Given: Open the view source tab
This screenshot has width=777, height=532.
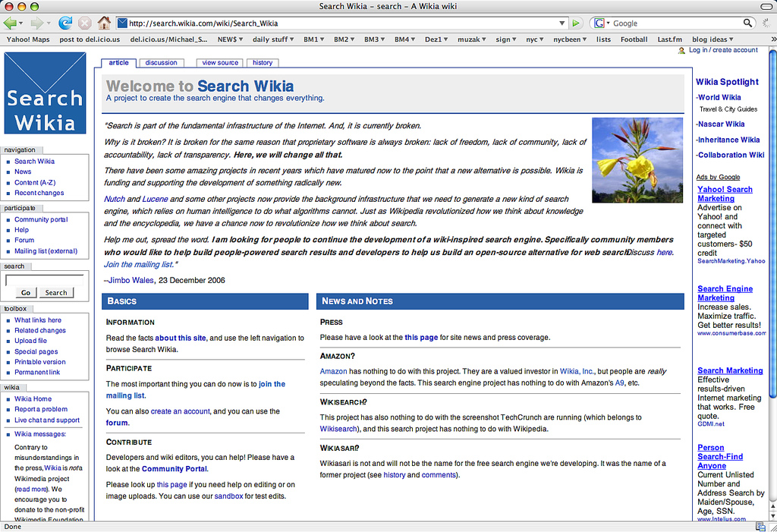Looking at the screenshot, I should pos(220,62).
